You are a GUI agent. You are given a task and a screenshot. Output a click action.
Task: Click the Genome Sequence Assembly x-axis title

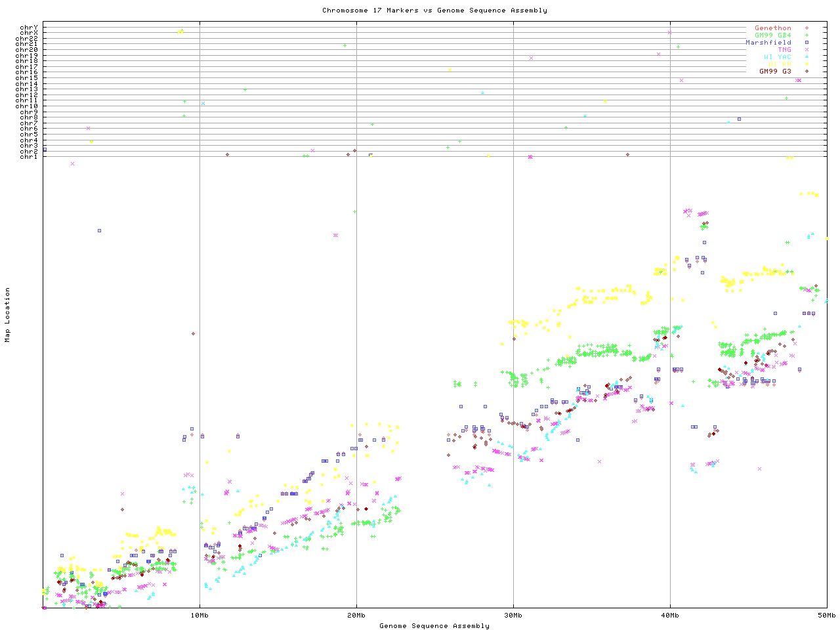(434, 625)
